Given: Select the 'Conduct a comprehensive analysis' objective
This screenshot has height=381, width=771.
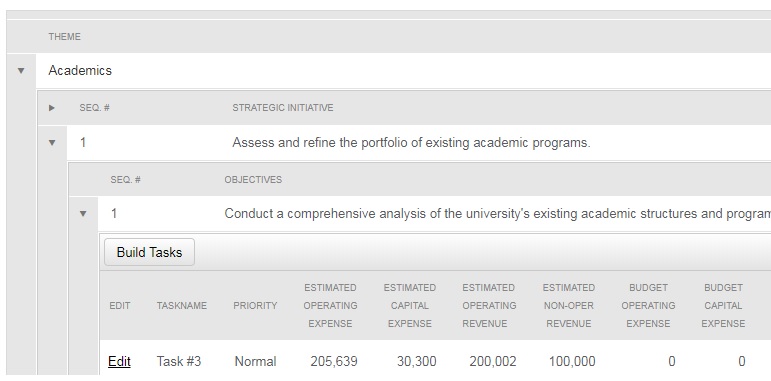Looking at the screenshot, I should point(498,214).
